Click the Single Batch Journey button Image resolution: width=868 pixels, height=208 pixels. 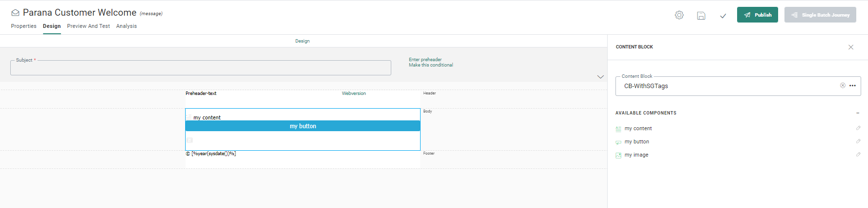pyautogui.click(x=820, y=15)
